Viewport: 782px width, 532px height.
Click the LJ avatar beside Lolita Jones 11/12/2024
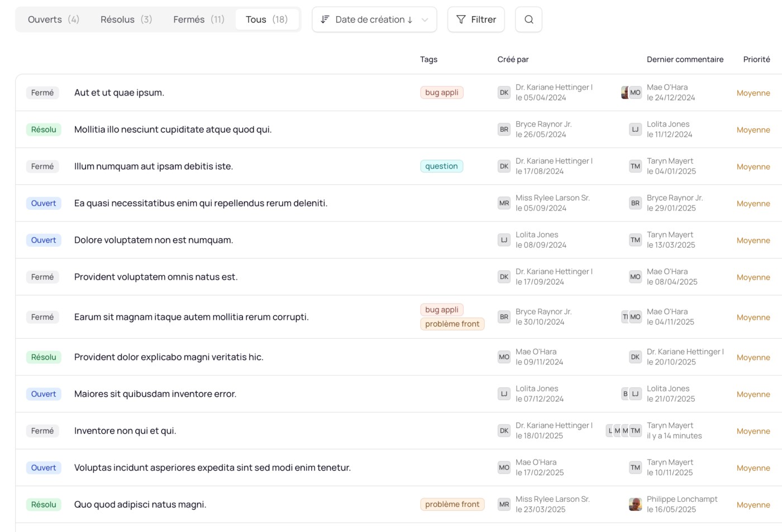[x=635, y=130]
